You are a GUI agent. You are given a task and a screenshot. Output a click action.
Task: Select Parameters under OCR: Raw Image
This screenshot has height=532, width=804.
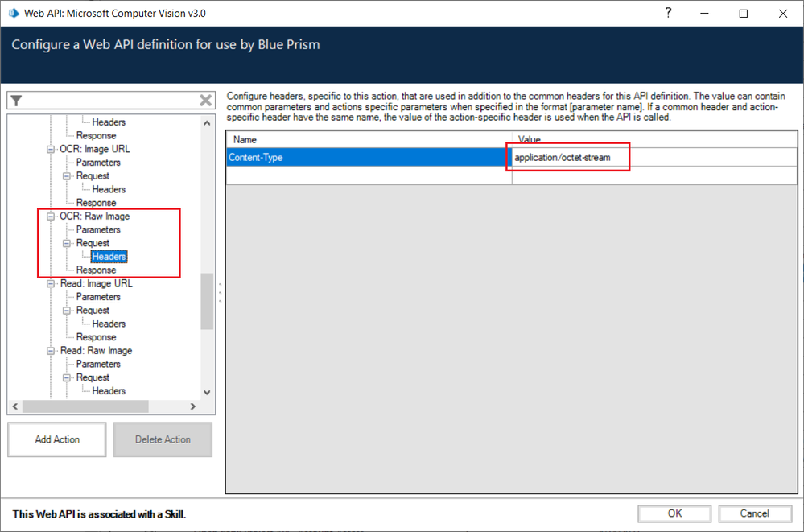click(98, 230)
